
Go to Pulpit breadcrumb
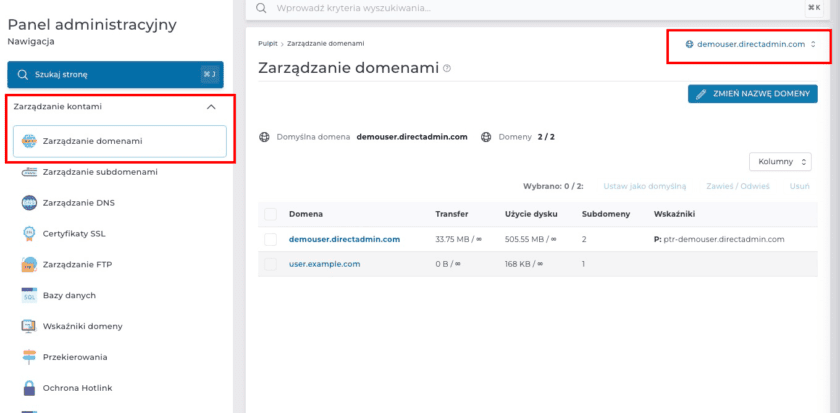(268, 43)
